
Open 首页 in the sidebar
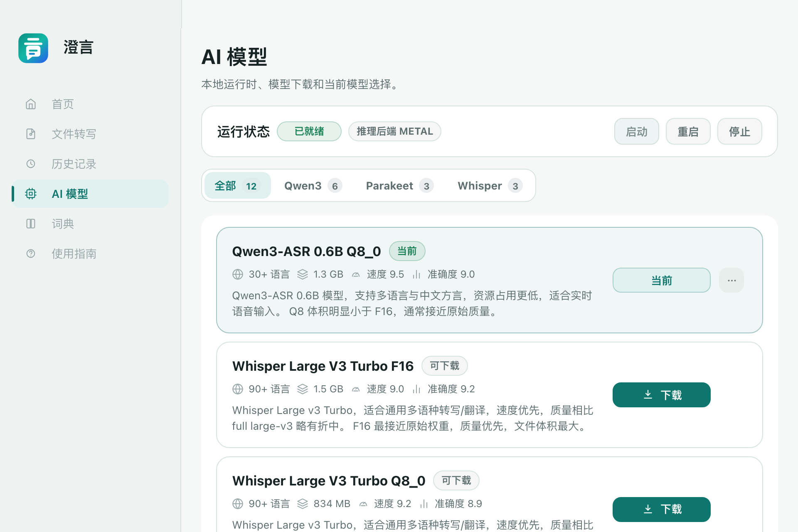click(x=91, y=104)
